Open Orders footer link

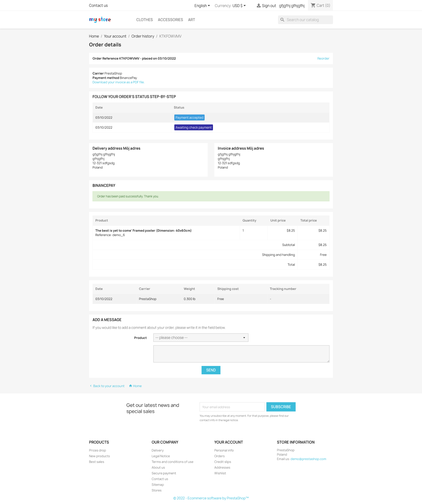219,456
